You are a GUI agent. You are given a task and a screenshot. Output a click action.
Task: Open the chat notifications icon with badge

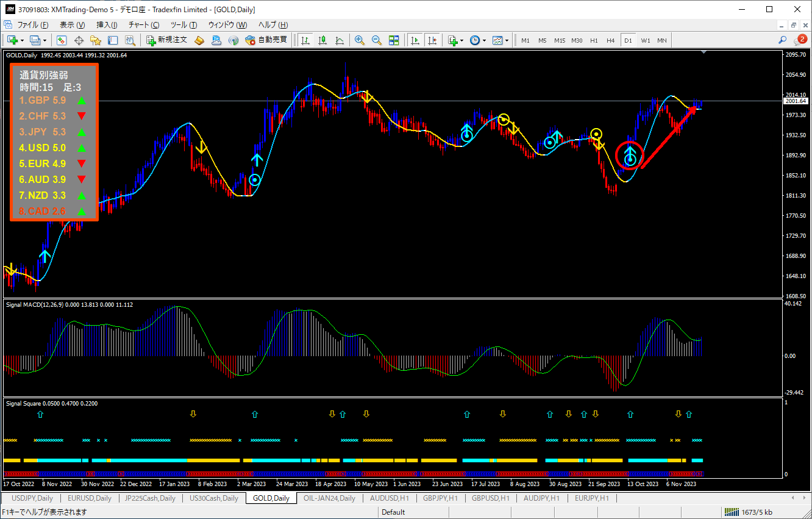800,40
